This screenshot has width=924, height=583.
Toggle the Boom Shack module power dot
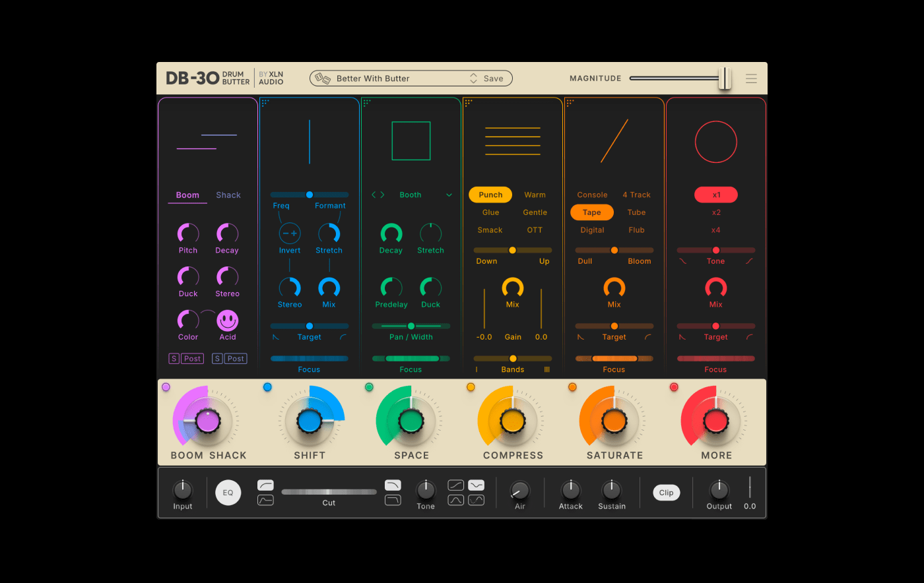click(x=166, y=387)
